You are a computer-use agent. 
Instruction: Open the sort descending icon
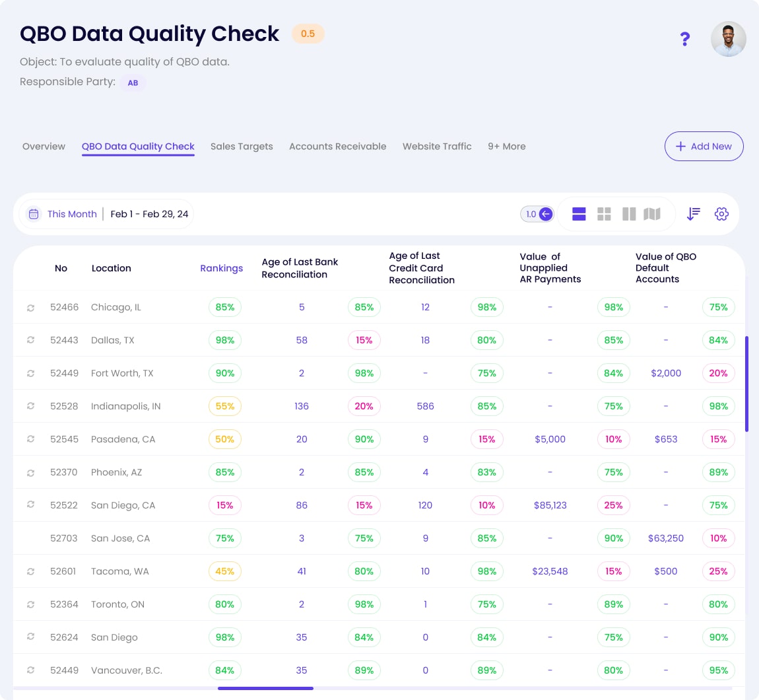point(693,214)
